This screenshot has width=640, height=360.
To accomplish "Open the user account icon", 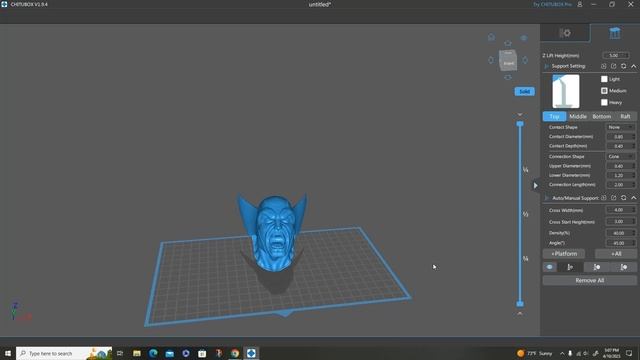I will click(580, 4).
